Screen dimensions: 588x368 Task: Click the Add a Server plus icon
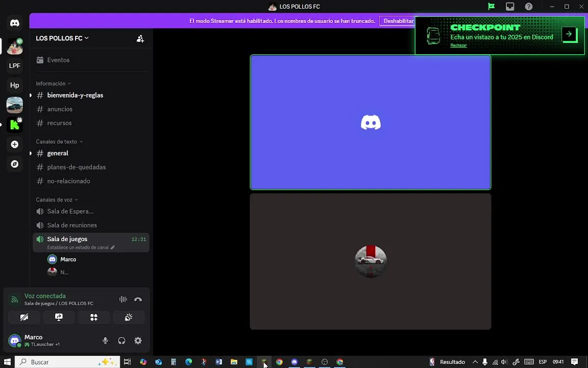click(x=15, y=145)
